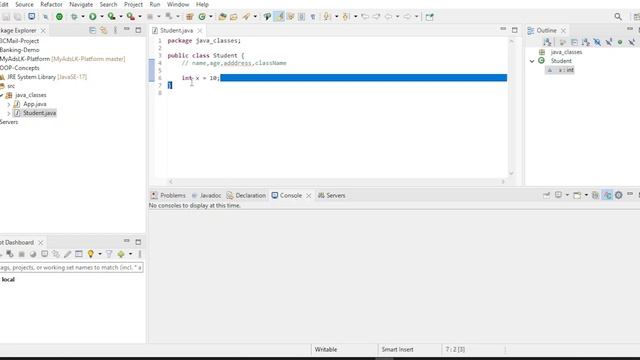Click the Outline green dot filter icon
This screenshot has width=640, height=360.
pos(620,42)
